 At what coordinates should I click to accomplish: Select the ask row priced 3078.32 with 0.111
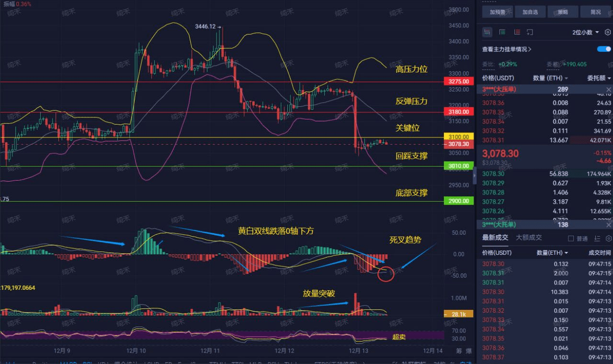click(545, 131)
